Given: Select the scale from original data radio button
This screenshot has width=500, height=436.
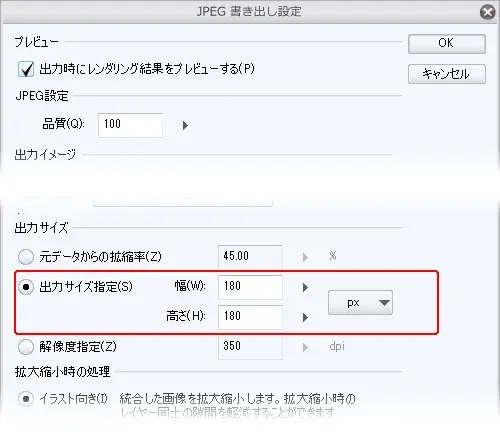Looking at the screenshot, I should tap(26, 257).
